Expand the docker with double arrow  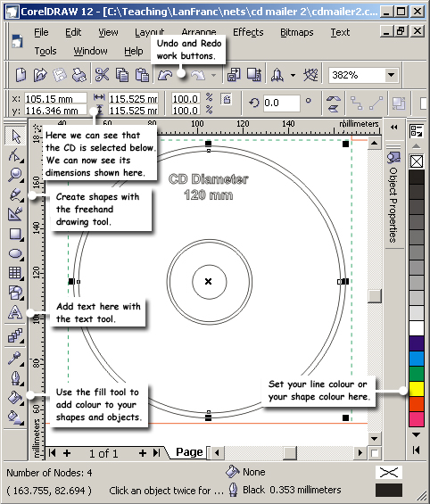[x=394, y=128]
